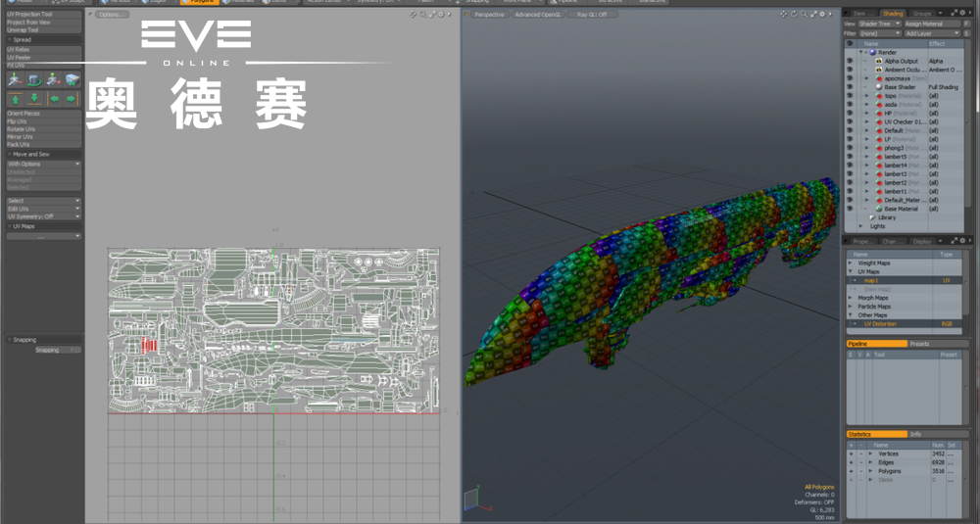Click the green up-arrow UV move icon
This screenshot has width=980, height=524.
click(17, 98)
